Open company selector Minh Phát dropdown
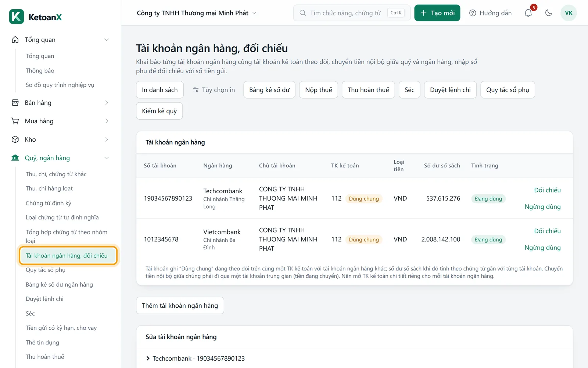Screen dimensions: 588x368 197,13
